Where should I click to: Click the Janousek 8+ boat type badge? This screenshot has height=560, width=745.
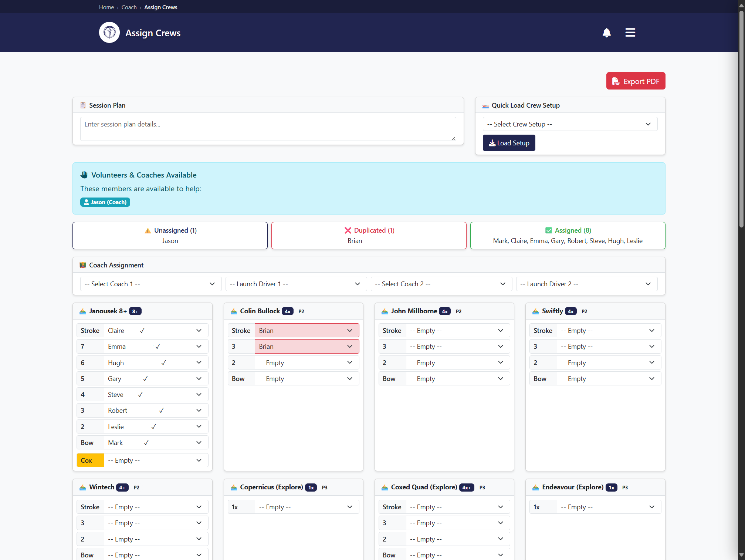click(x=135, y=311)
